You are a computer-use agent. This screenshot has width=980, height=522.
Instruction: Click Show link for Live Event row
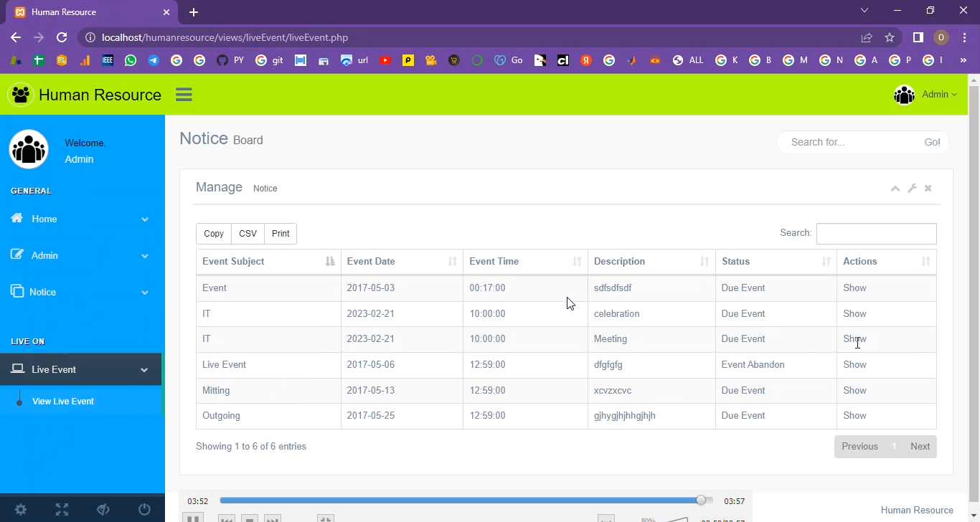tap(854, 365)
